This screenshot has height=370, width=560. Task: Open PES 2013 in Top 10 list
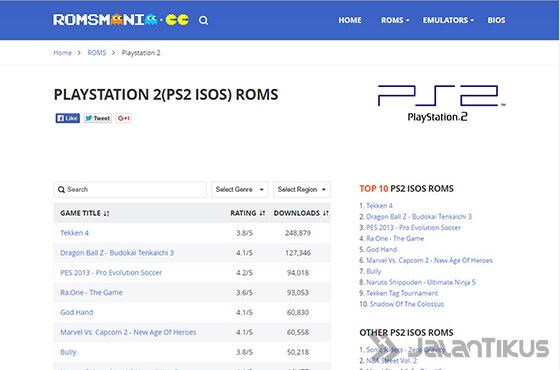coord(413,228)
